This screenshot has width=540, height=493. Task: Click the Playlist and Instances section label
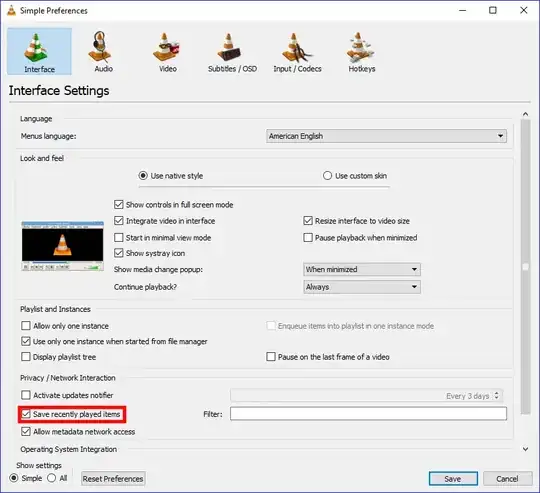coord(55,309)
